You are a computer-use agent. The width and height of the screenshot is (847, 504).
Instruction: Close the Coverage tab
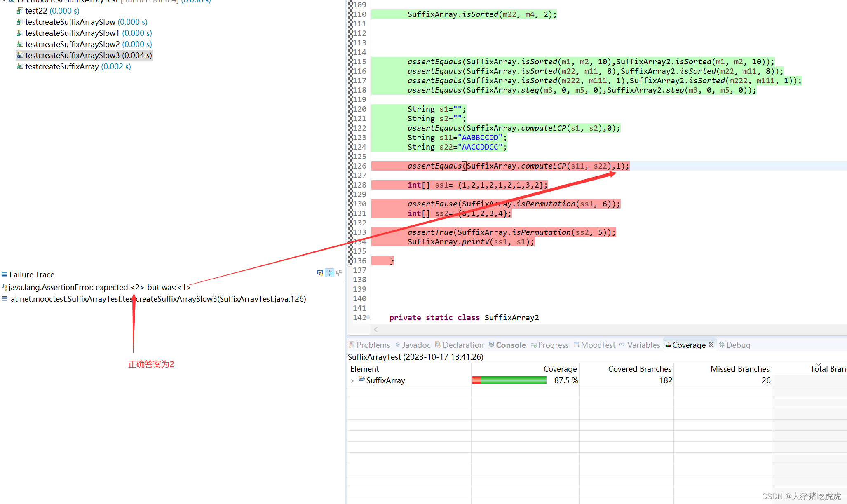click(x=711, y=345)
